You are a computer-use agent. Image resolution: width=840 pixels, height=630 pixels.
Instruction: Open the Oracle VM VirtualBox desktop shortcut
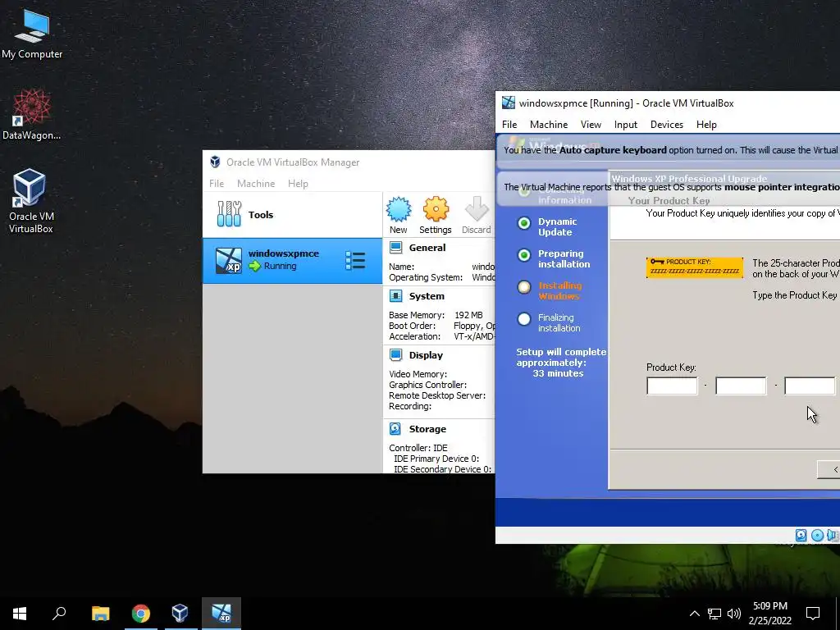31,201
